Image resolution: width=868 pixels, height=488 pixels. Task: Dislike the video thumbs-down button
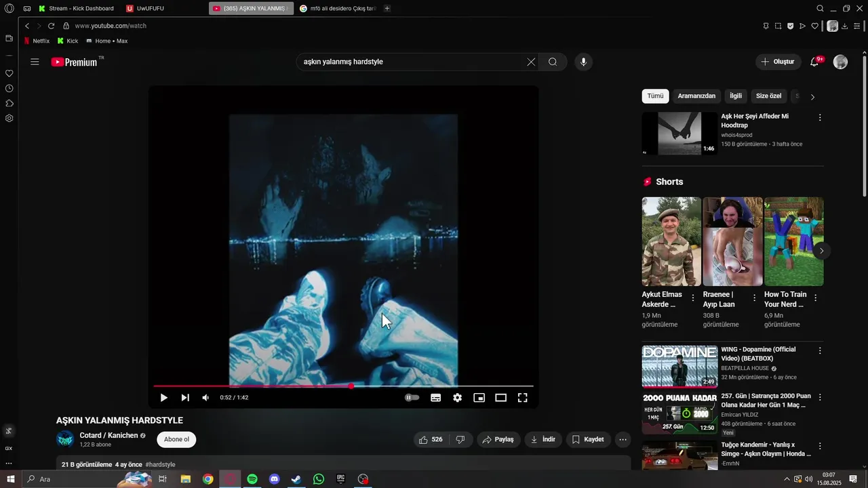point(460,440)
